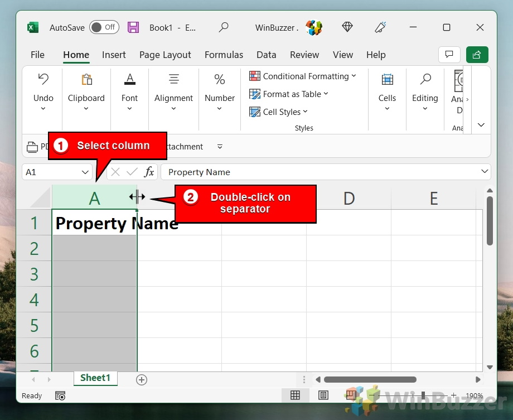Select column A header

94,197
